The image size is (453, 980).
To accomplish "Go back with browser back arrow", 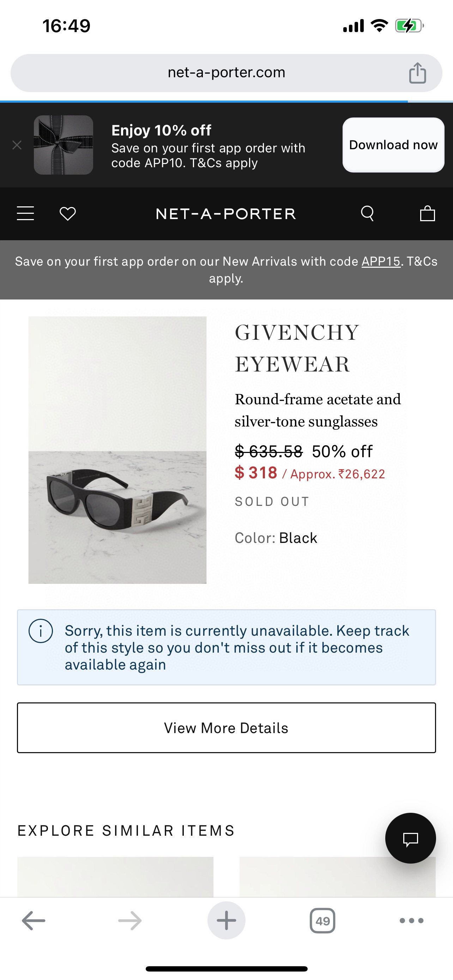I will click(34, 920).
